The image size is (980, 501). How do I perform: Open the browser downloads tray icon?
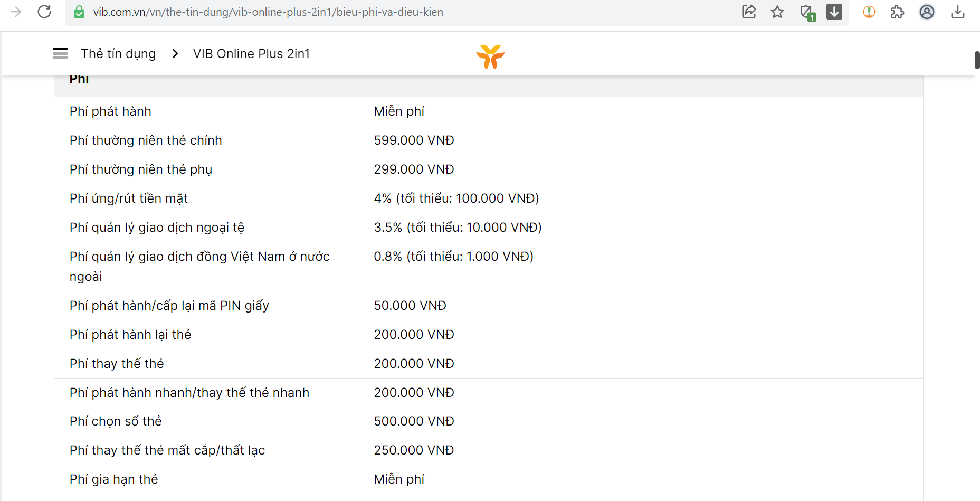pyautogui.click(x=958, y=12)
